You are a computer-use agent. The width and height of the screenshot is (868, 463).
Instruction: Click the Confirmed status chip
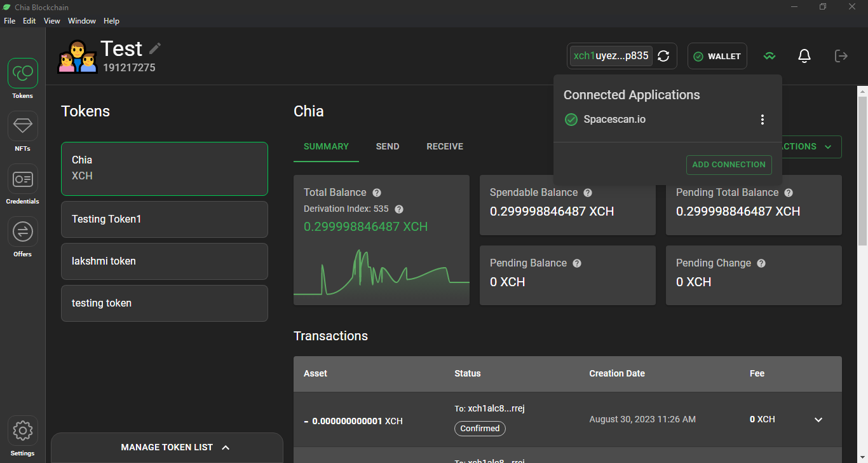click(x=480, y=429)
